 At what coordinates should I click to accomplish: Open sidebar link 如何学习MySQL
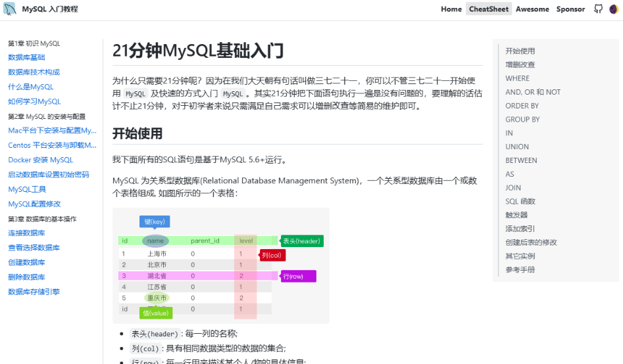[34, 102]
